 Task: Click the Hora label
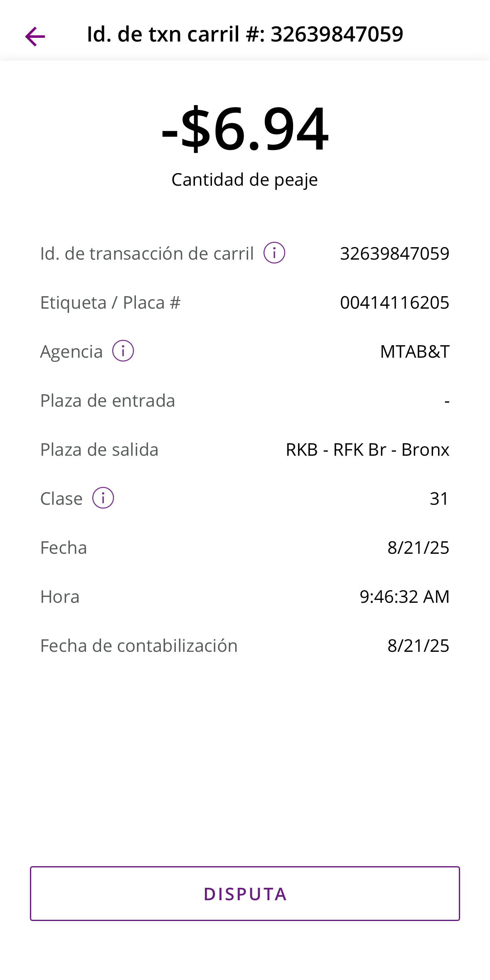[x=60, y=597]
